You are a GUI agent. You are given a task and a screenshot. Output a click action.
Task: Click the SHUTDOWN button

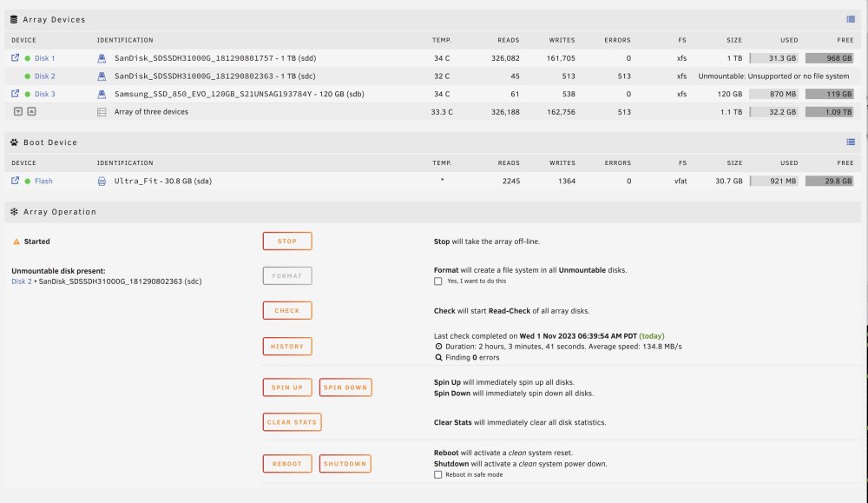345,464
